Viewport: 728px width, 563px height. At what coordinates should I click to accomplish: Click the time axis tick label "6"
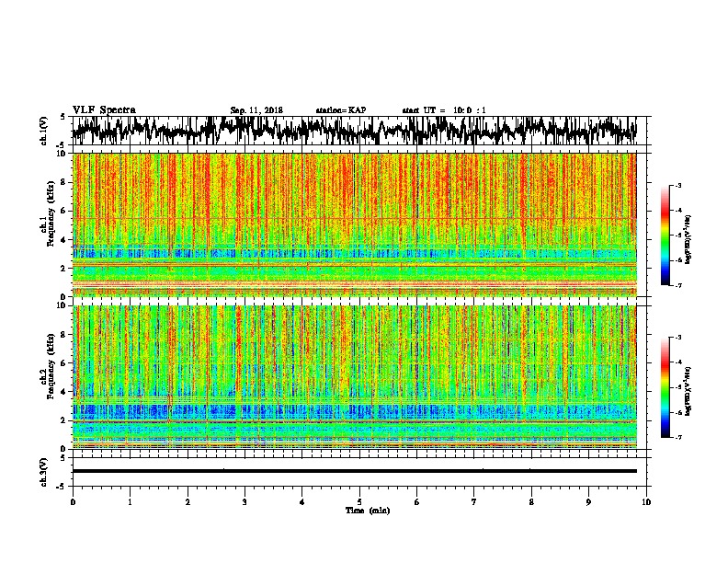pyautogui.click(x=416, y=502)
